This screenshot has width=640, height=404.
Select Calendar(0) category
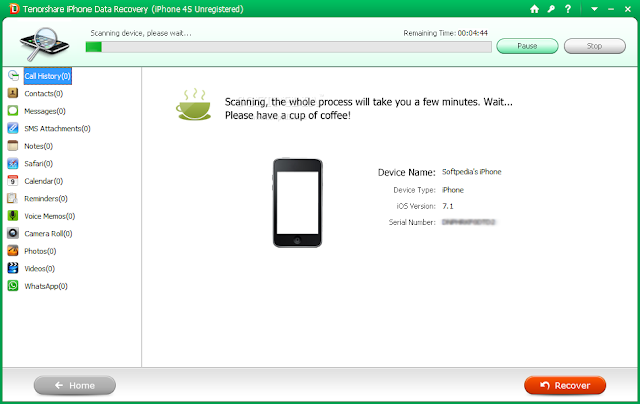[44, 181]
